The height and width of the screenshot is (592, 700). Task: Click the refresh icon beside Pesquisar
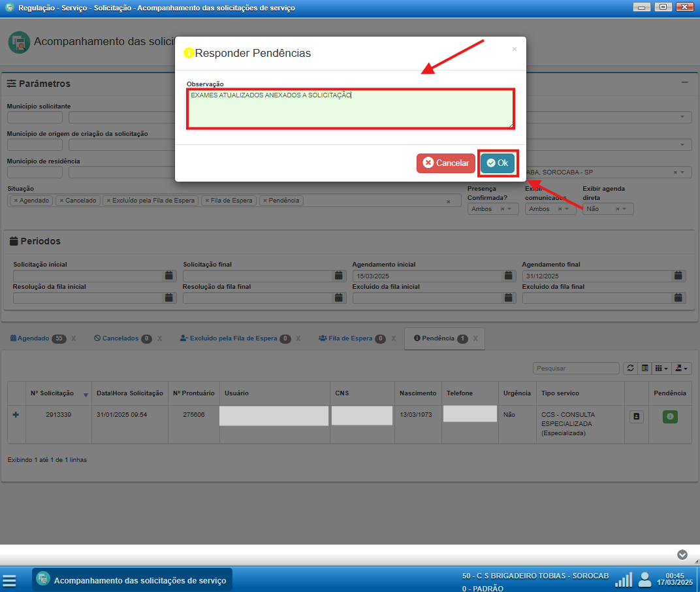pos(630,369)
